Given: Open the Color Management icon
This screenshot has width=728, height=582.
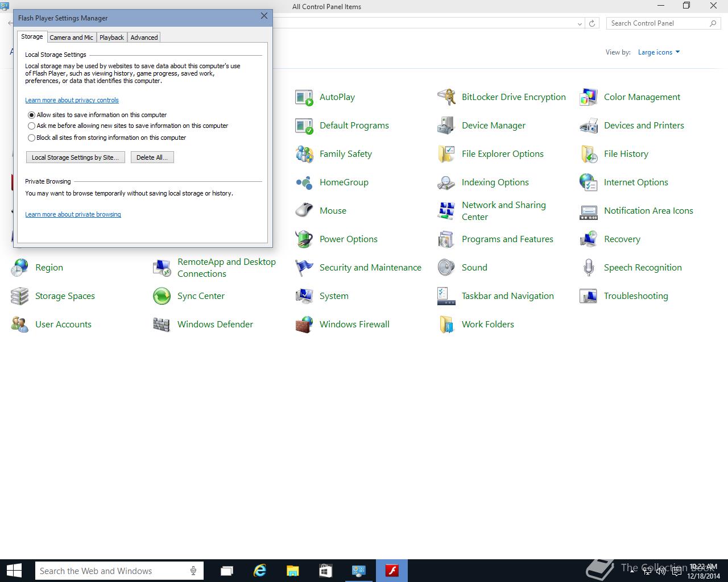Looking at the screenshot, I should 589,97.
